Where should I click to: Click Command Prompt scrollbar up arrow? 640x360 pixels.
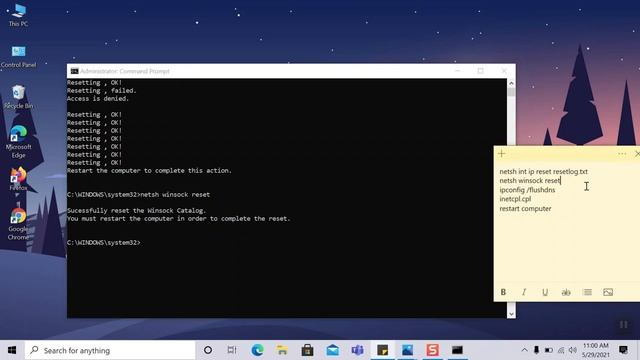(511, 83)
